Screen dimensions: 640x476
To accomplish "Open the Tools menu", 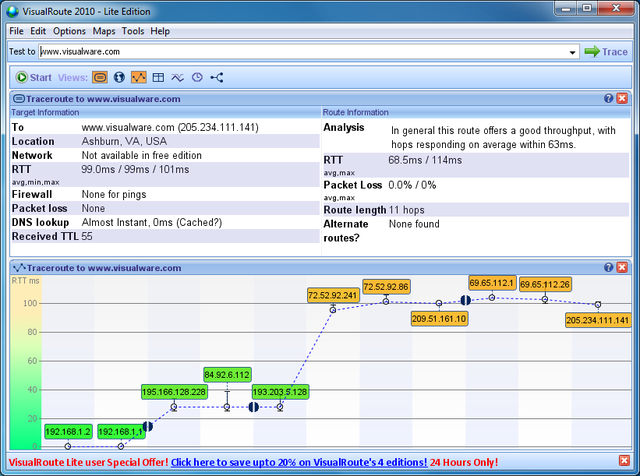I will [133, 31].
